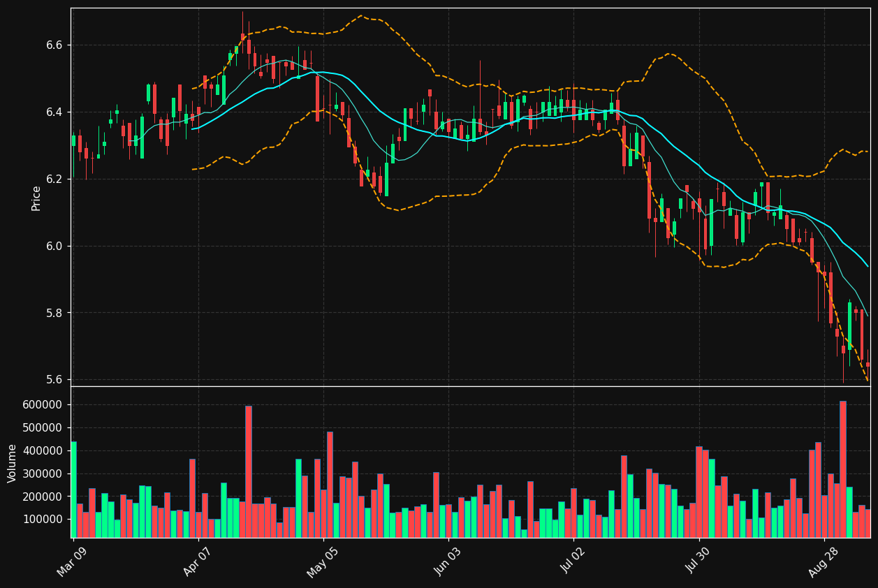This screenshot has width=878, height=588.
Task: Click the 'Jul 30' date label
Action: pos(699,561)
